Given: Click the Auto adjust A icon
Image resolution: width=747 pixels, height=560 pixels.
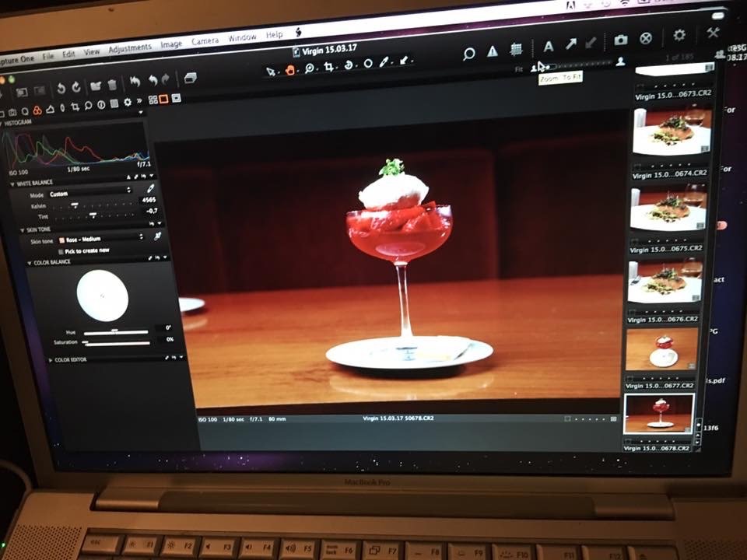Looking at the screenshot, I should (549, 46).
